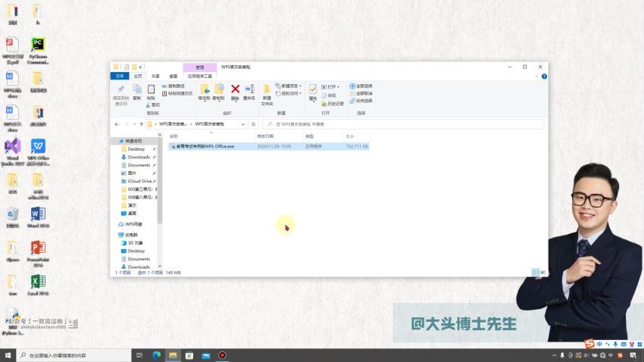Click the Cut (剪切) scissors icon
644x362 pixels.
[153, 105]
